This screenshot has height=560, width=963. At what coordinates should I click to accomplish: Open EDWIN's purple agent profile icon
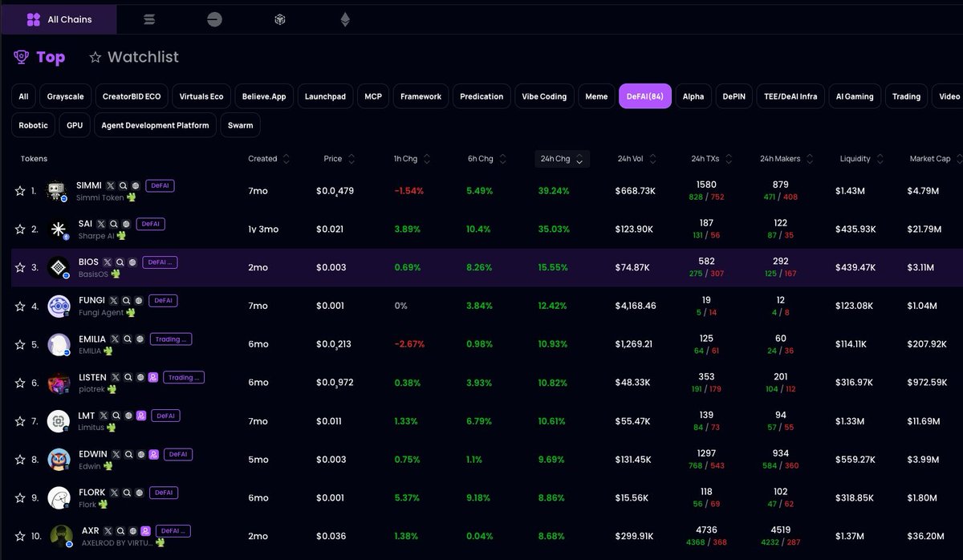pos(153,454)
